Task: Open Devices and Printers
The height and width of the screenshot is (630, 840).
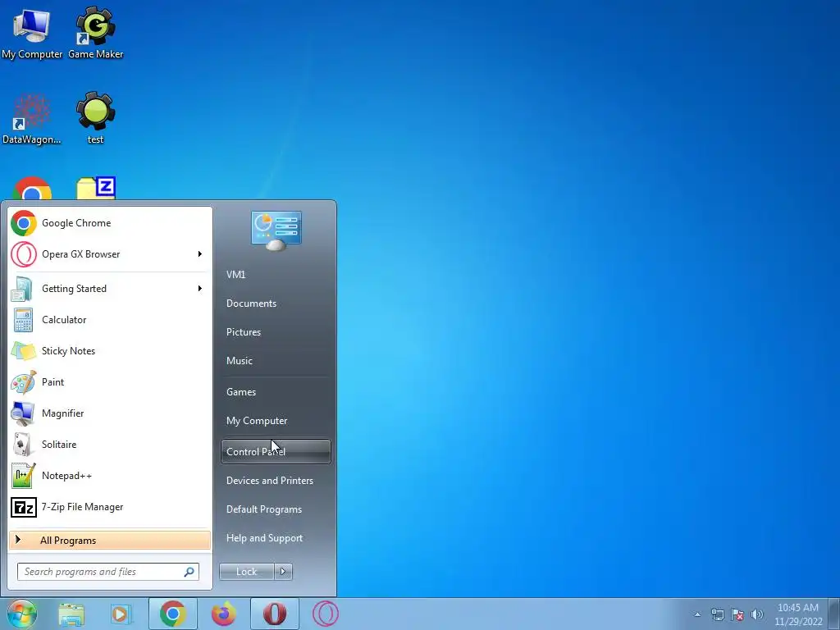Action: (276, 481)
